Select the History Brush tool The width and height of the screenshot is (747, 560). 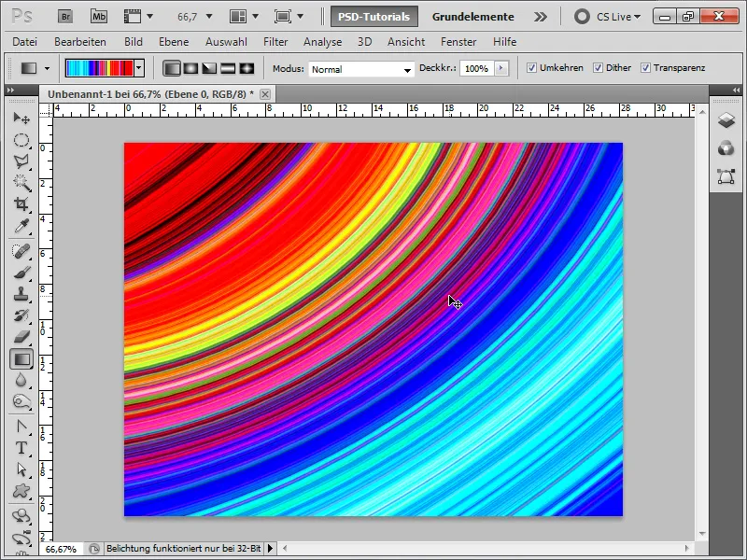click(x=21, y=315)
